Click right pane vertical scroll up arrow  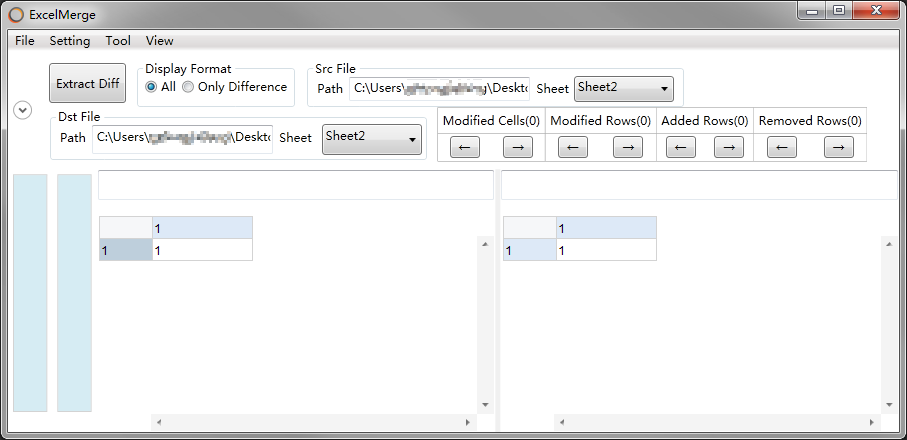click(889, 245)
